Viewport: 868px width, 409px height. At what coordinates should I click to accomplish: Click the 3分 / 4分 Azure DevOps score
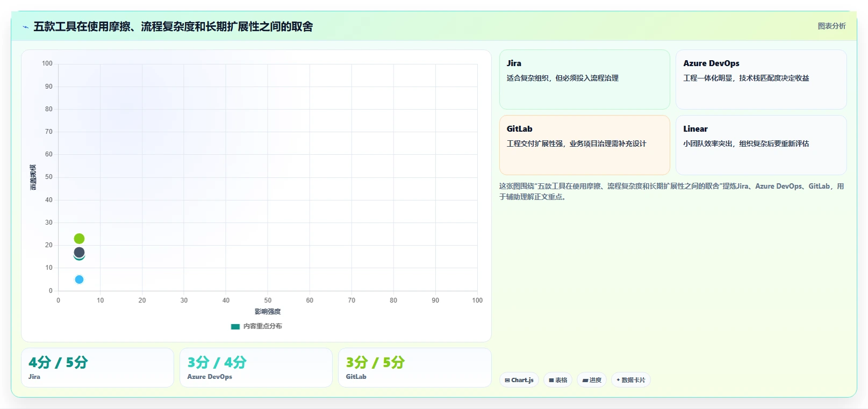tap(217, 362)
